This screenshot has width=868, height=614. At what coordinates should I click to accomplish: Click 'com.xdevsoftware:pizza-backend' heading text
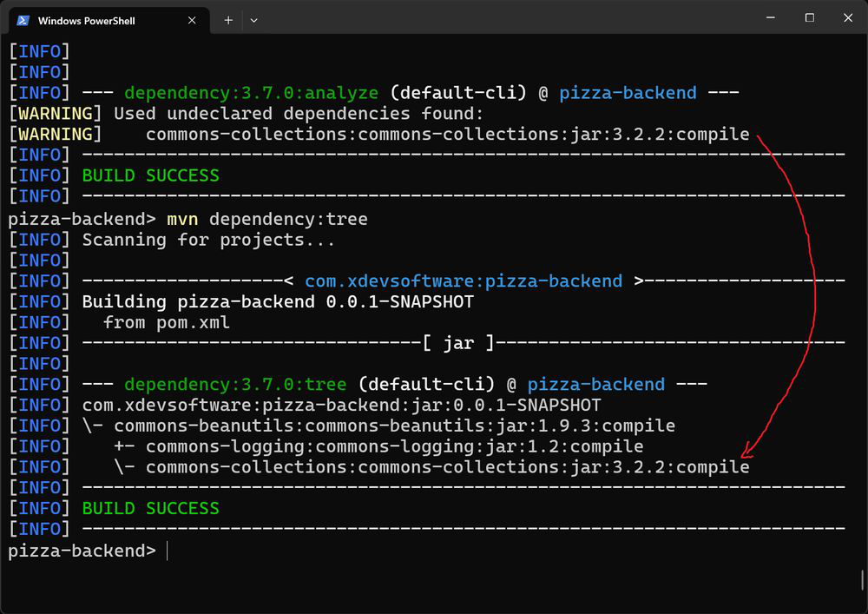(464, 281)
